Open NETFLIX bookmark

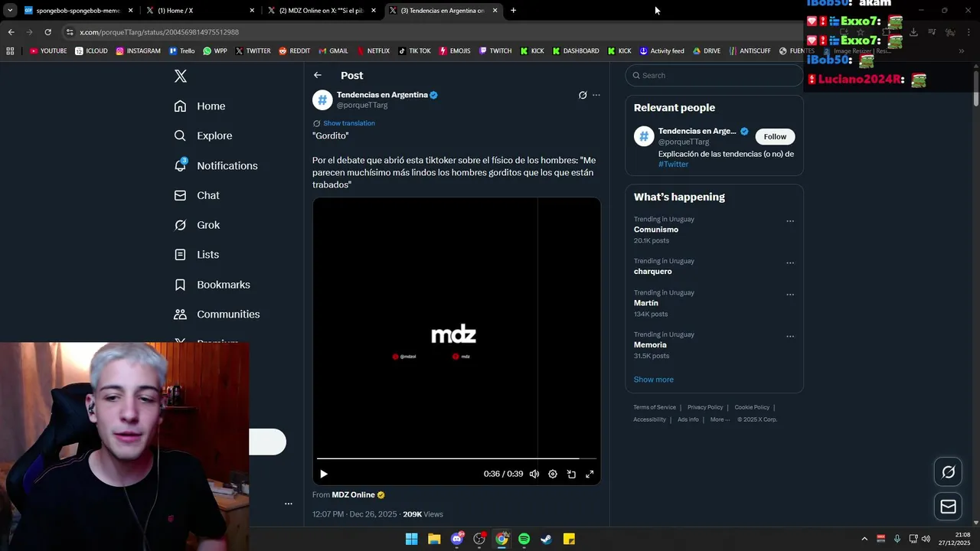coord(373,51)
